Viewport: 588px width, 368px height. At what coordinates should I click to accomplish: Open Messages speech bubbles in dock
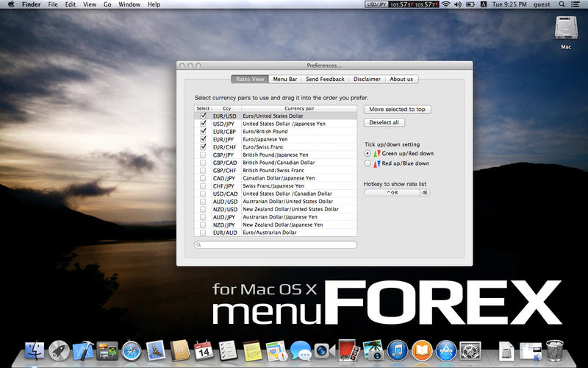click(301, 351)
